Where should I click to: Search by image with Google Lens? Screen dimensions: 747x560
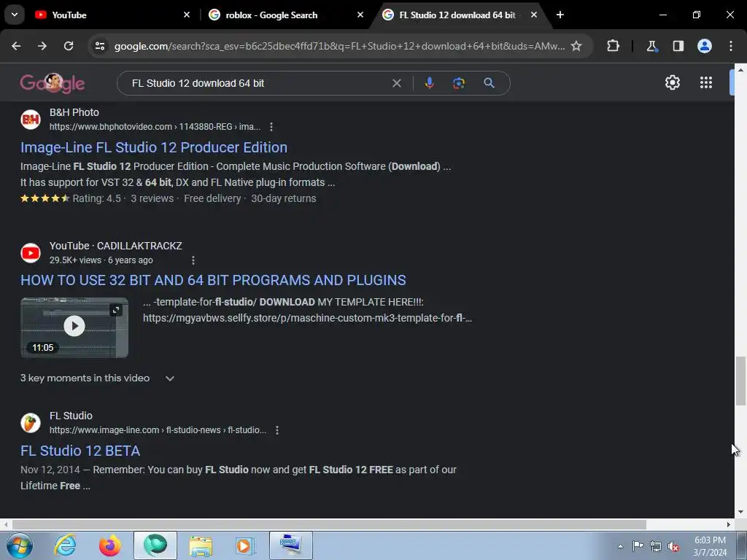coord(459,83)
